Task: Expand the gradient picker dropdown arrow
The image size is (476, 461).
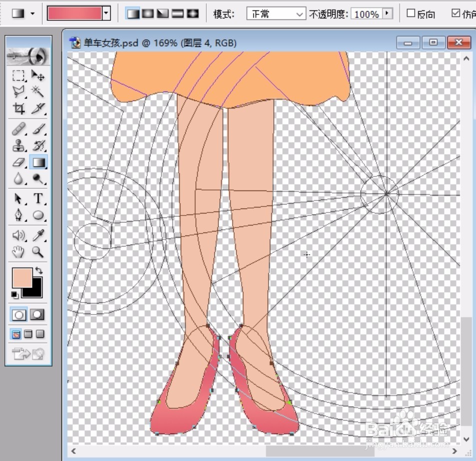Action: [106, 13]
